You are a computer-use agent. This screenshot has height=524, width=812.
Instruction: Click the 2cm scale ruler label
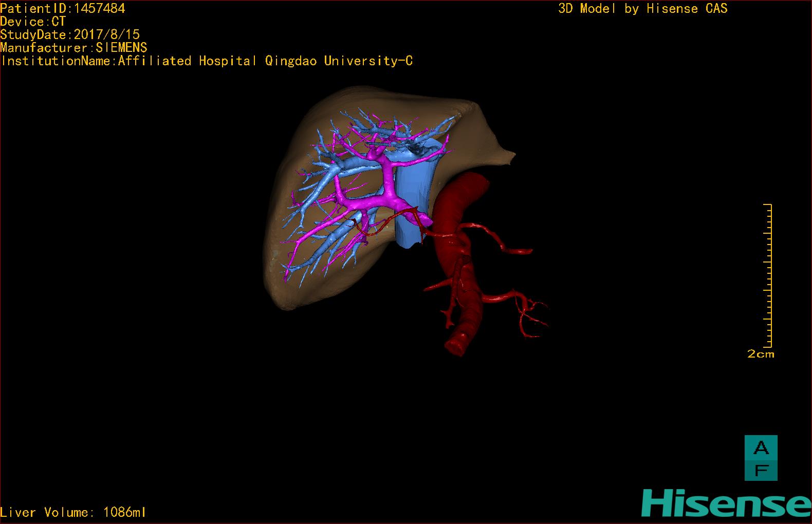pos(761,354)
